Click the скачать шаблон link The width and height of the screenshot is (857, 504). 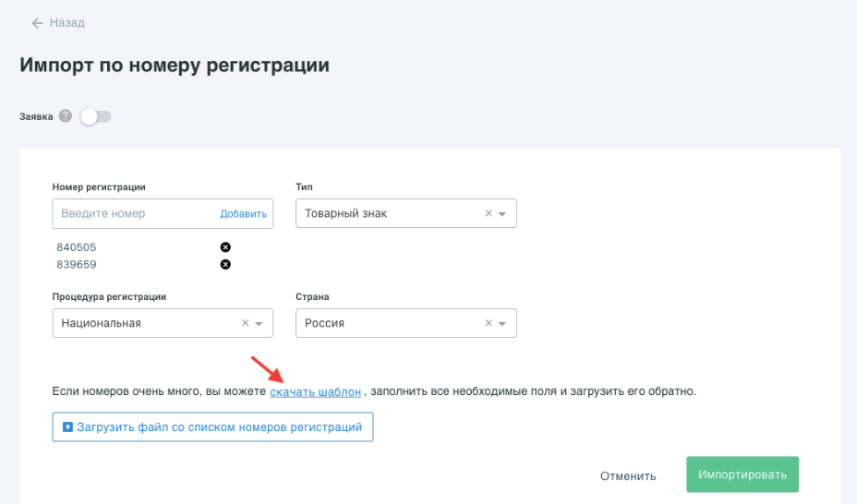pos(315,391)
